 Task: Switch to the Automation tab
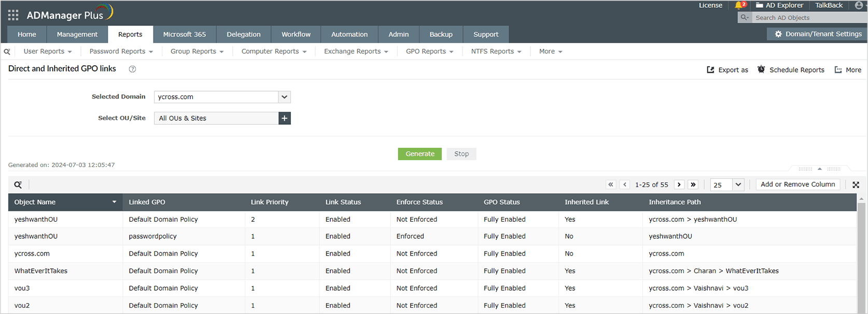(349, 34)
